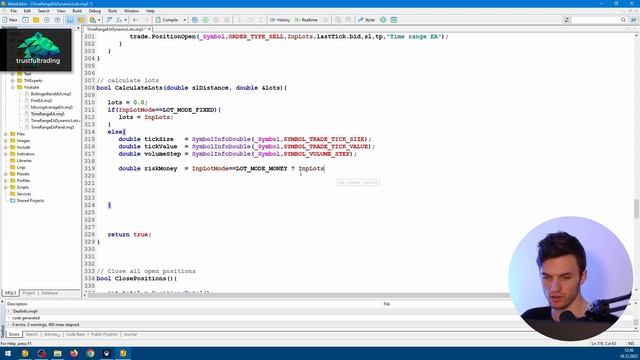Click the green start debugging icon
This screenshot has height=360, width=640.
point(205,20)
